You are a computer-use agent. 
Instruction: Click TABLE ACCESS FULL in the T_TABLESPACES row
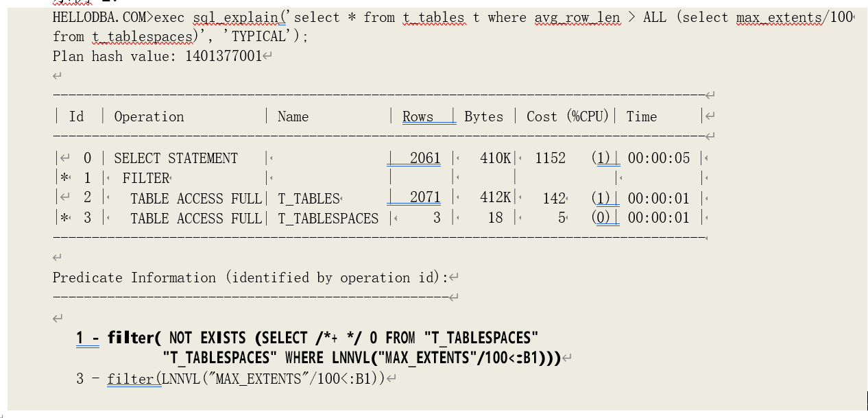pos(196,219)
